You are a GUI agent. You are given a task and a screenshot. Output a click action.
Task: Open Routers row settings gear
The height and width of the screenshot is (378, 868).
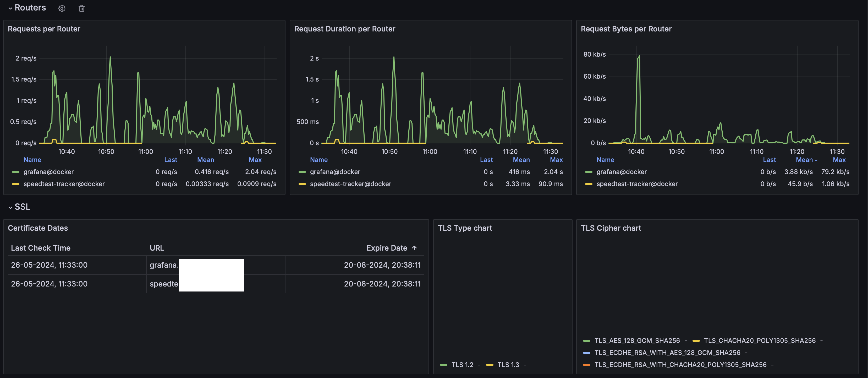[x=62, y=8]
